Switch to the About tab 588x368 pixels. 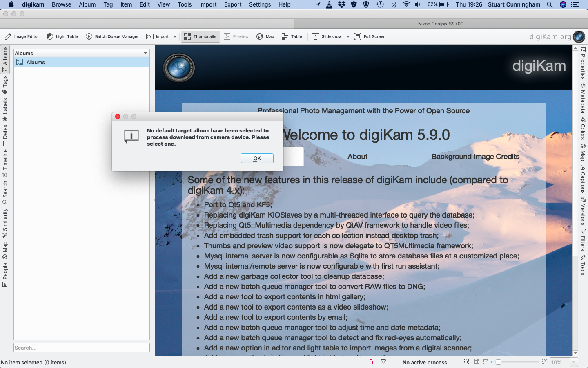point(357,157)
